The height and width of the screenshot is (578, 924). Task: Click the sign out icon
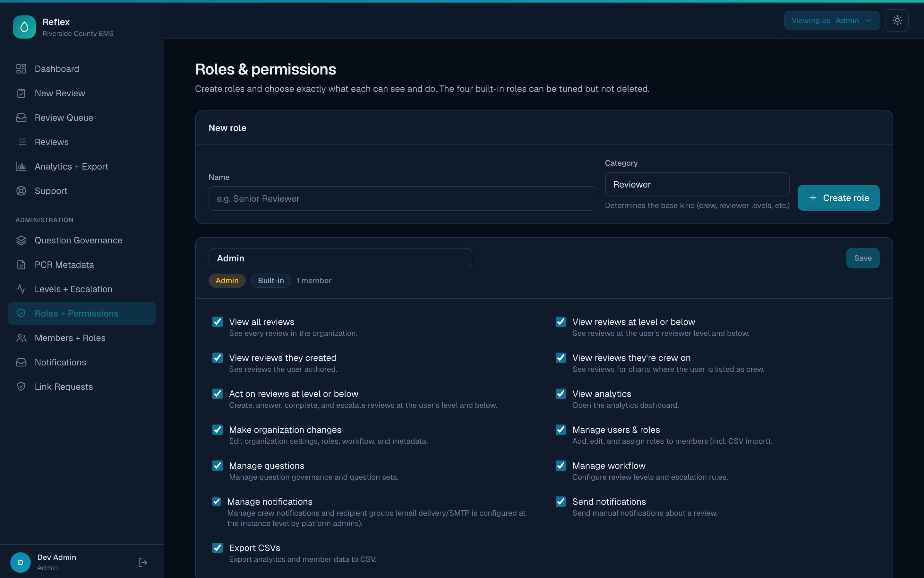(x=143, y=562)
